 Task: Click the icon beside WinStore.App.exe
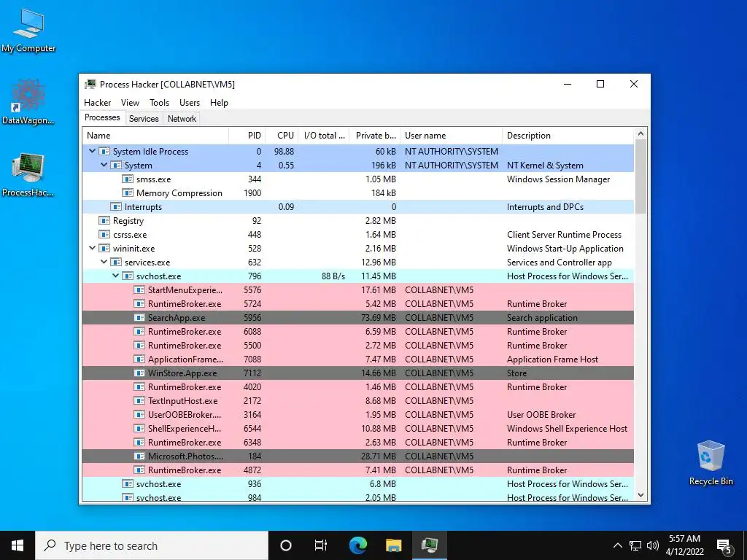click(139, 373)
